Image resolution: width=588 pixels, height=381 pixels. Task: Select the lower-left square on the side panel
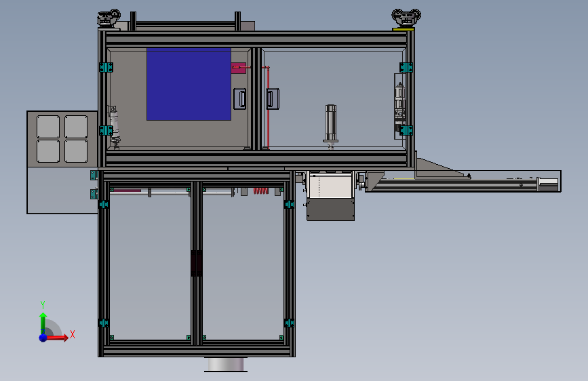pos(48,151)
